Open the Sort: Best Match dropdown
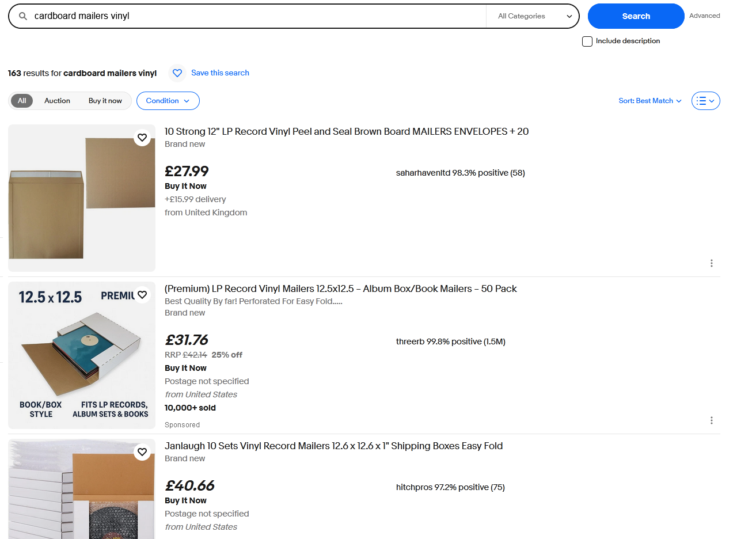 [649, 101]
